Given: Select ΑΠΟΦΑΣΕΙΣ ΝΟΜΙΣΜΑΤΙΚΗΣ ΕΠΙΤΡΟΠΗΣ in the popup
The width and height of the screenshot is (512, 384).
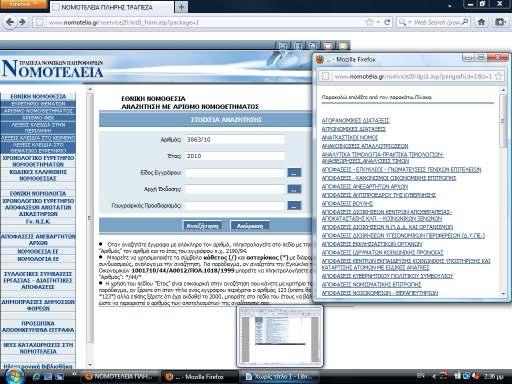Looking at the screenshot, I should (371, 284).
